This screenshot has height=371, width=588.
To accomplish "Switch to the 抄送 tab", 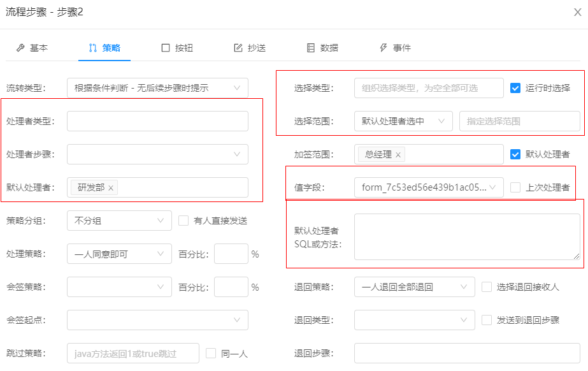I will tap(250, 48).
